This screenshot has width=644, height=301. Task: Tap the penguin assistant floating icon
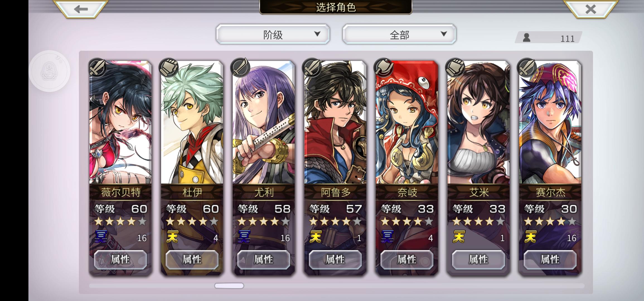(x=50, y=71)
